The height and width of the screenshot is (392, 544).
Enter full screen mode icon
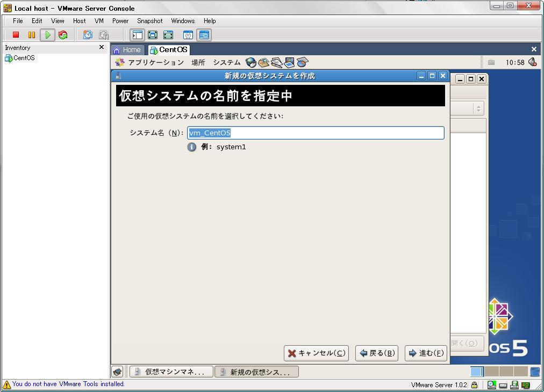tap(168, 35)
